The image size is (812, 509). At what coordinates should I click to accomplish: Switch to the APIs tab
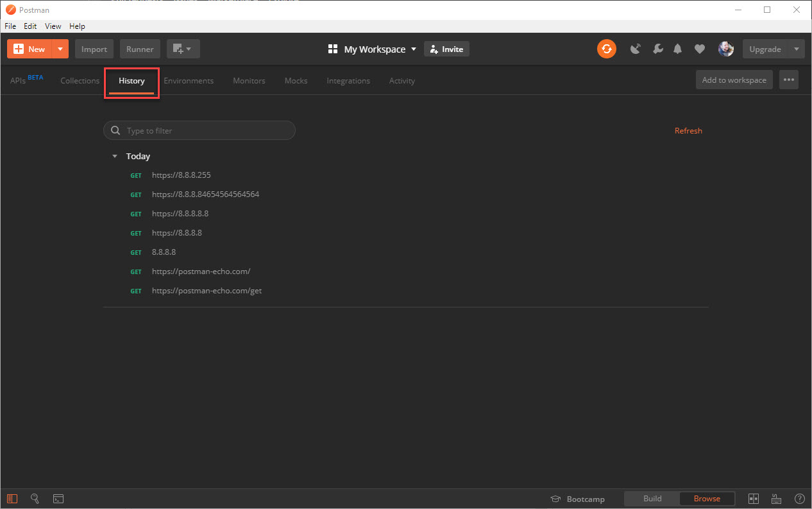[x=26, y=80]
